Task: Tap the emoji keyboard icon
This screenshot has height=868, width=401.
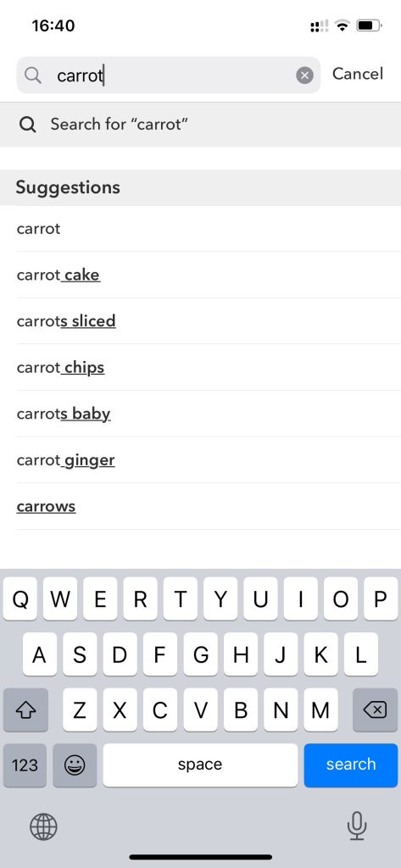Action: (x=75, y=765)
